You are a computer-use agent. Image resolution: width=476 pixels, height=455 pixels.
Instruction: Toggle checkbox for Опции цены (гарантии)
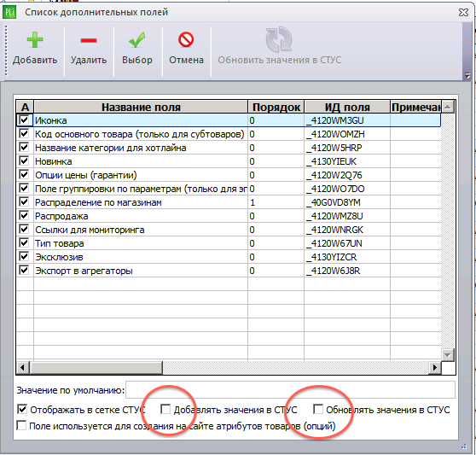tap(24, 175)
